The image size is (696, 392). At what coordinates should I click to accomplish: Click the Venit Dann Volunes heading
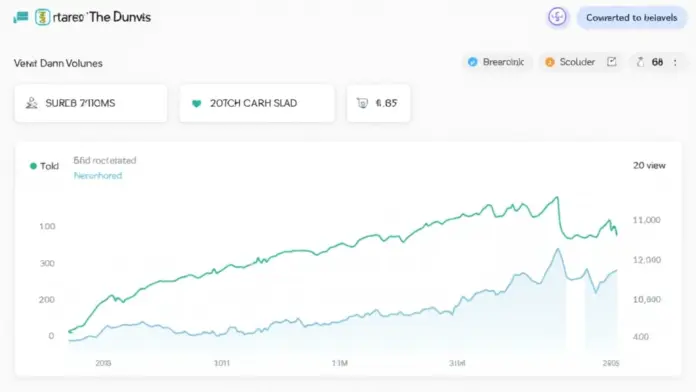(x=58, y=63)
